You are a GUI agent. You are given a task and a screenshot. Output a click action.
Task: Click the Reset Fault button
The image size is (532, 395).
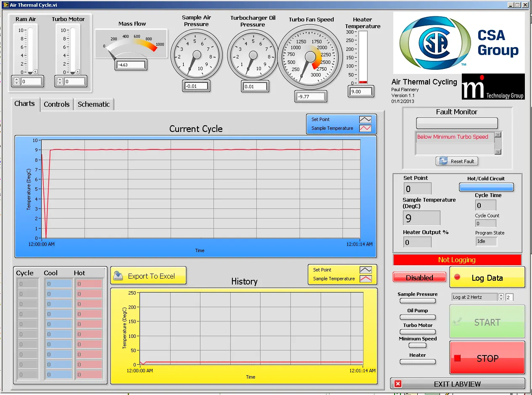pos(457,161)
